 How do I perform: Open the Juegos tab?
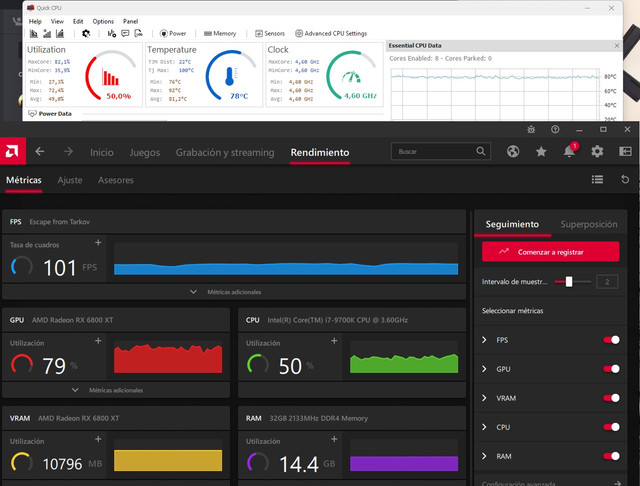(x=145, y=152)
